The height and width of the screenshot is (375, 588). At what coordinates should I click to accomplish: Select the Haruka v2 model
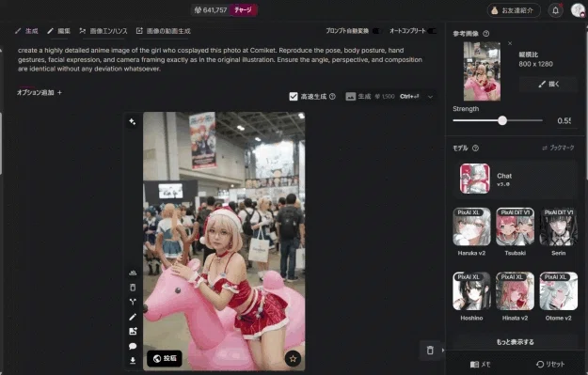[471, 232]
